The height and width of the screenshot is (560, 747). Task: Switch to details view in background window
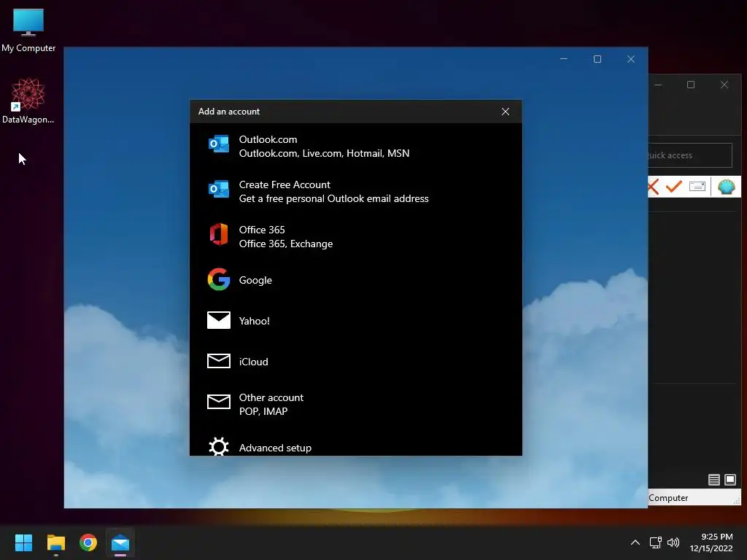coord(713,480)
